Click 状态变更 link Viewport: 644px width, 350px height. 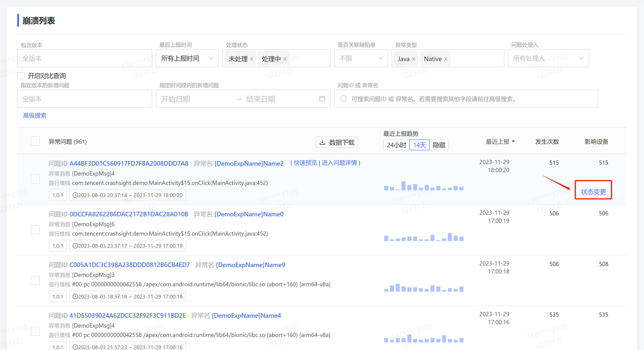[594, 192]
